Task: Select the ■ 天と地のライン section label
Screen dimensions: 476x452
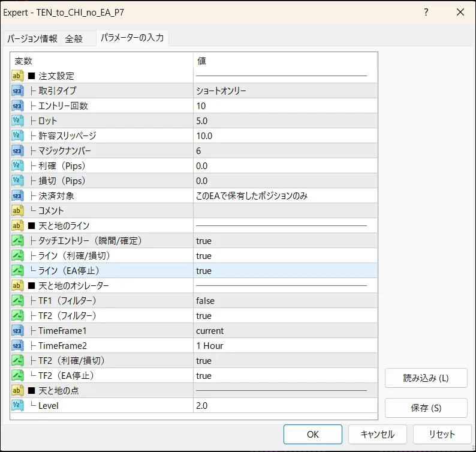Action: pos(59,225)
